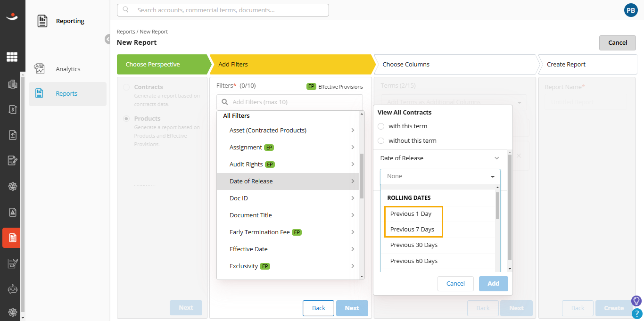
Task: Open the robot assistant icon in sidebar
Action: (12, 289)
